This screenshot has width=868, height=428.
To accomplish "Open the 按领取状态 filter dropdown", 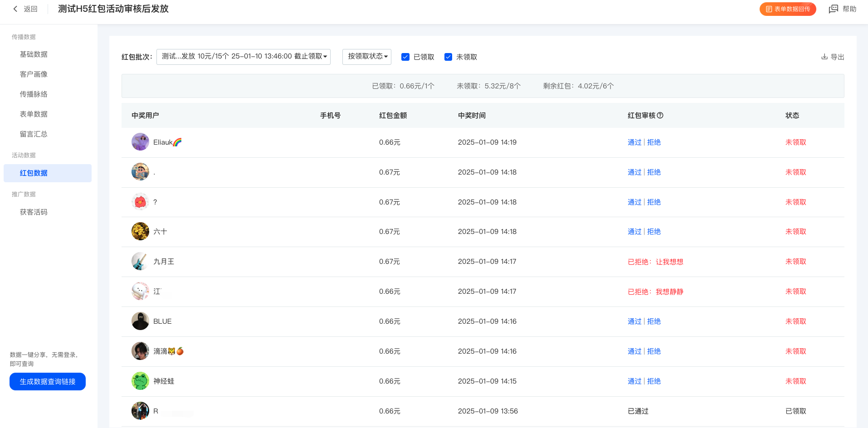I will coord(367,57).
